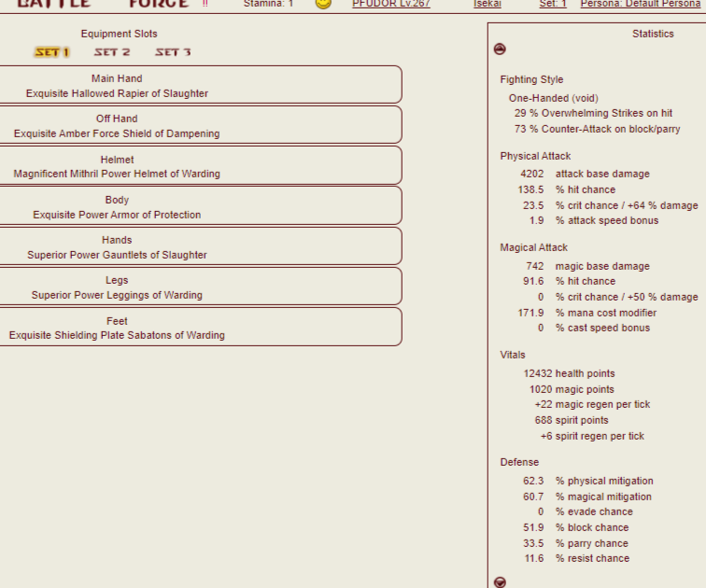Collapse statistics using top arrow icon
The height and width of the screenshot is (588, 706).
click(x=500, y=49)
